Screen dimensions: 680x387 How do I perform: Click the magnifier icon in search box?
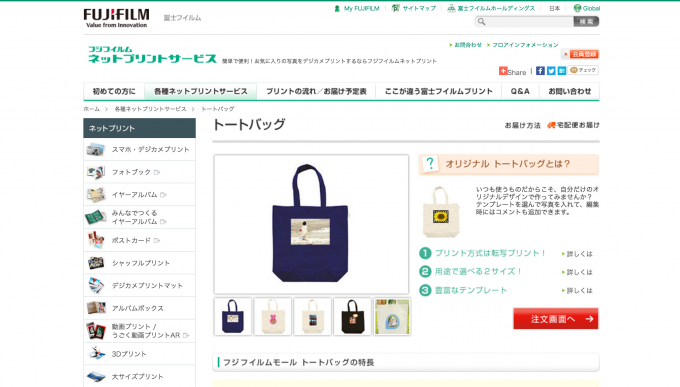(481, 21)
